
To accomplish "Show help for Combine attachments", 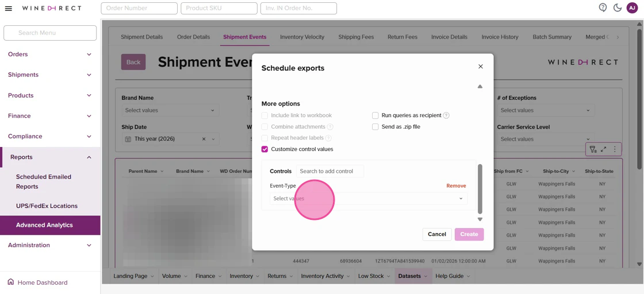I will coord(330,127).
